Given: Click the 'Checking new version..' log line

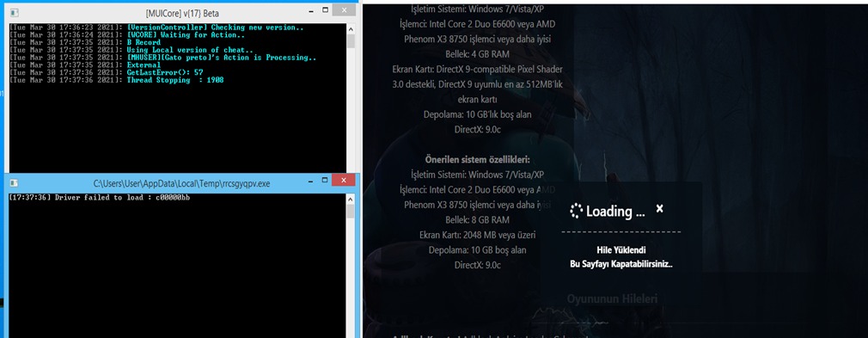Looking at the screenshot, I should tap(156, 28).
